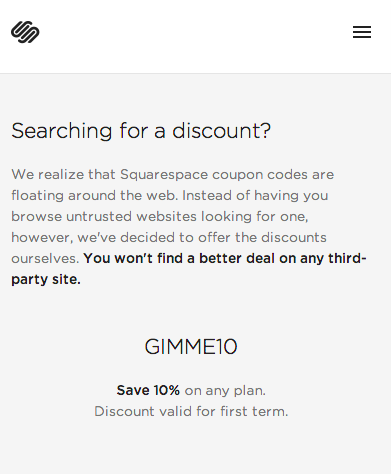
Task: Click 'Discount valid for first term.' line
Action: (x=191, y=411)
